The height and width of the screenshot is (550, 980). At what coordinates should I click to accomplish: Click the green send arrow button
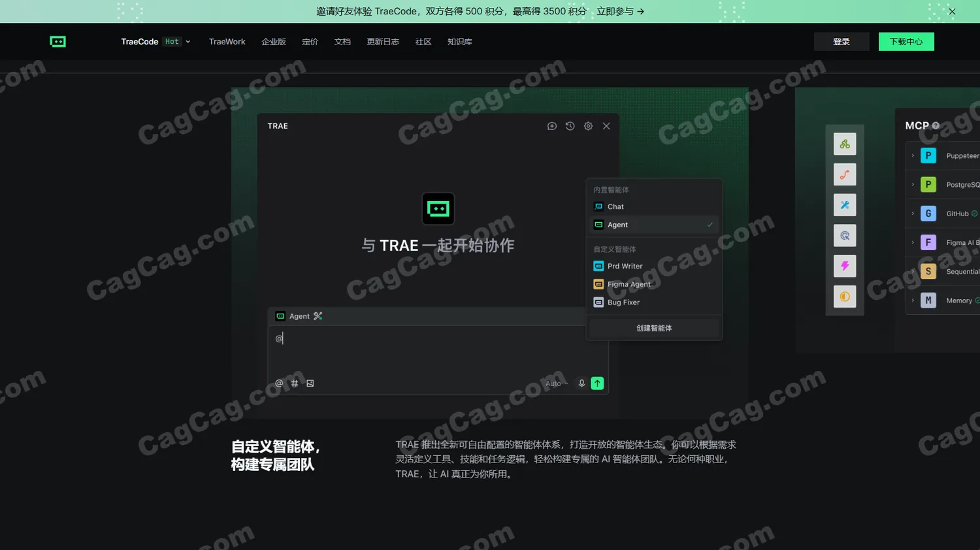pos(597,383)
